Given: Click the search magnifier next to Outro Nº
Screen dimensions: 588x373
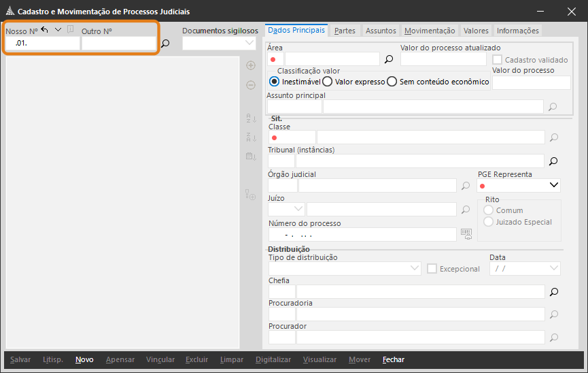Looking at the screenshot, I should pos(165,44).
